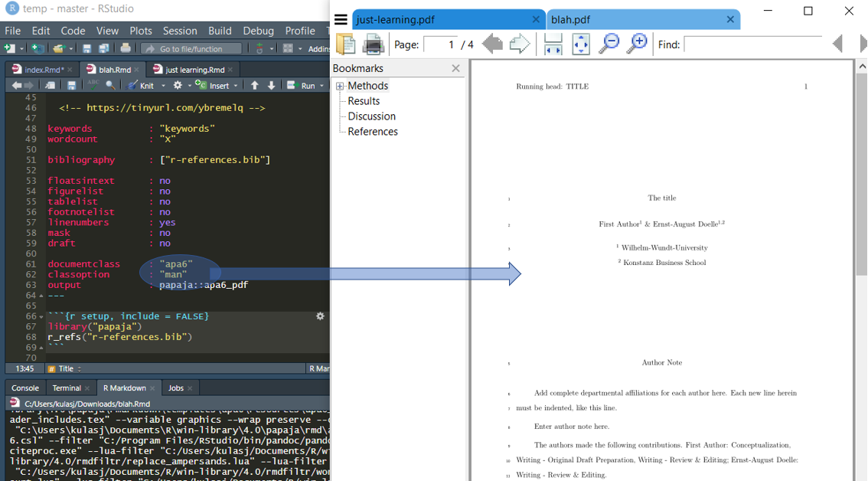Viewport: 868px width, 481px height.
Task: Go to the next section/chunk arrow
Action: (x=271, y=85)
